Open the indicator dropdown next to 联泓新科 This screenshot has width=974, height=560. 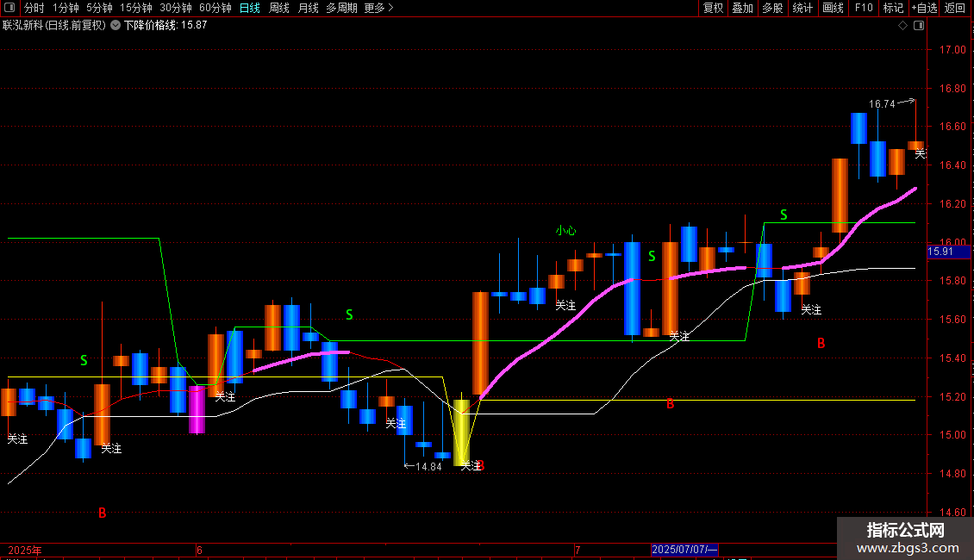[116, 26]
